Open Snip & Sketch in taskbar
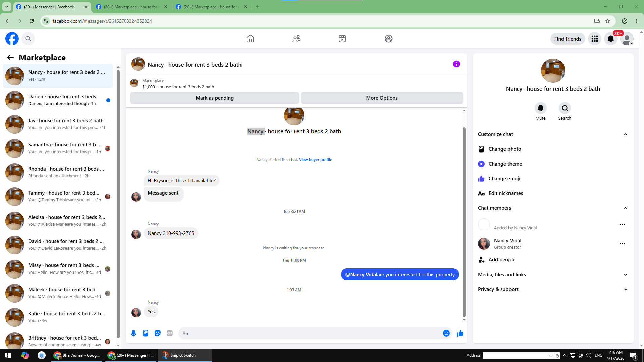Image resolution: width=644 pixels, height=362 pixels. pyautogui.click(x=184, y=355)
